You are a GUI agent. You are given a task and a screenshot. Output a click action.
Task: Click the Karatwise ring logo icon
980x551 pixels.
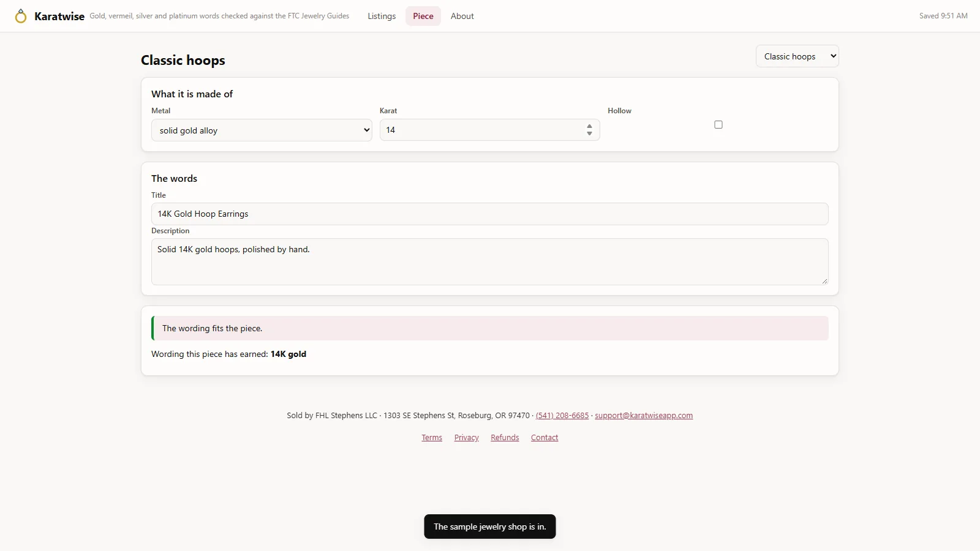click(21, 16)
